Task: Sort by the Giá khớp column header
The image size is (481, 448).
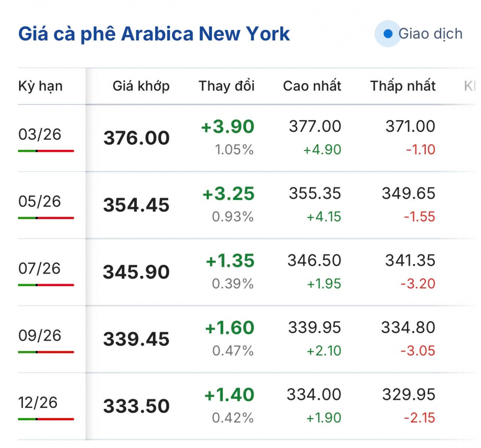Action: [141, 86]
